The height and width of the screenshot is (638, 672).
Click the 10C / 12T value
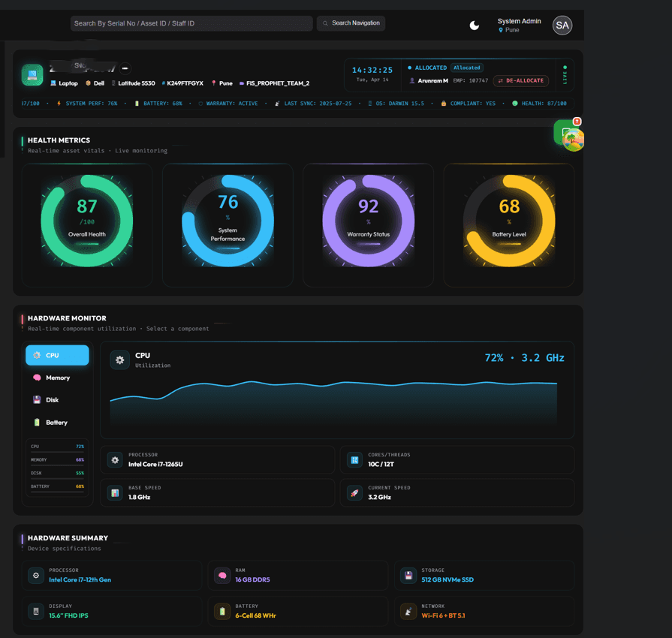381,464
